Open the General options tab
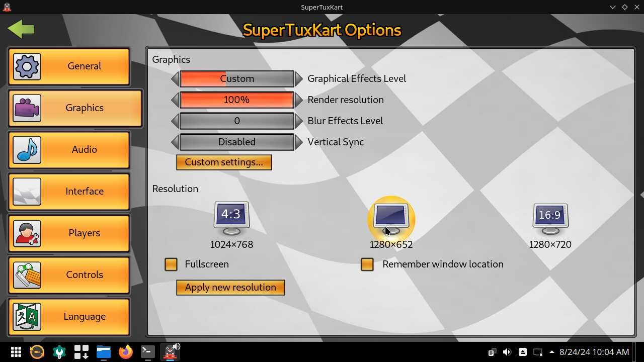Screen dimensions: 644x362 coord(69,66)
